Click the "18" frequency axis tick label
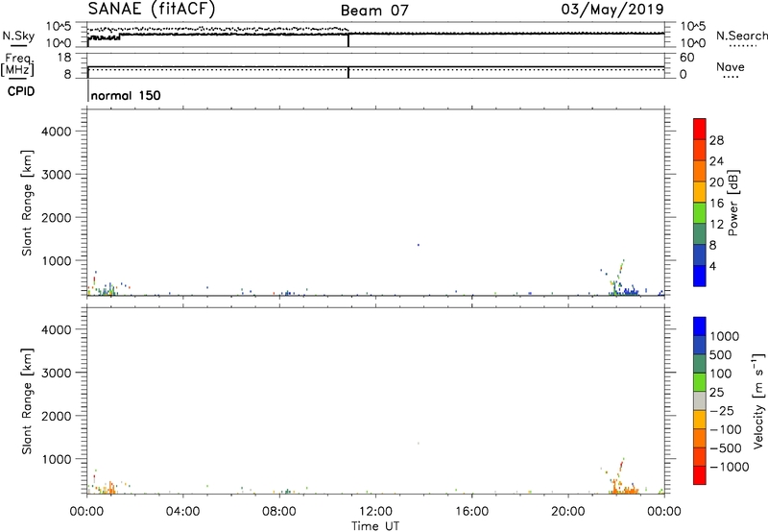 pos(64,58)
